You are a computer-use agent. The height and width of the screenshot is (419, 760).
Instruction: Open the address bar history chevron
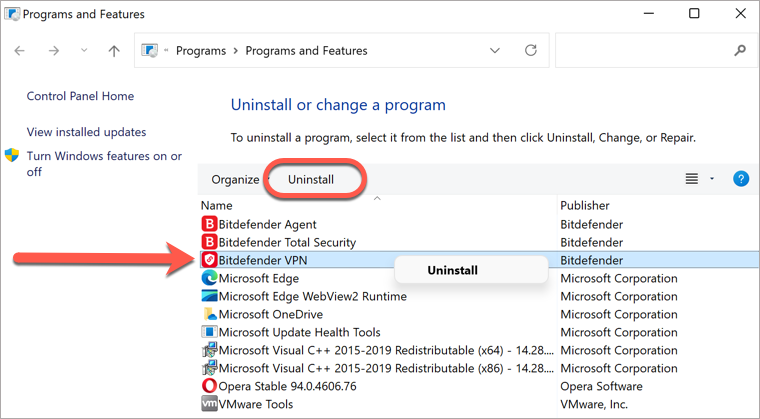tap(494, 50)
